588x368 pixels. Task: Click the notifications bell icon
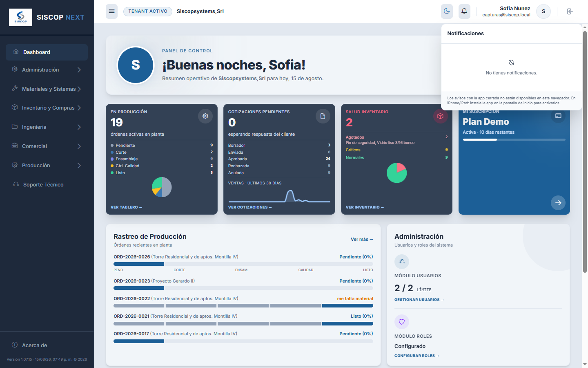464,11
